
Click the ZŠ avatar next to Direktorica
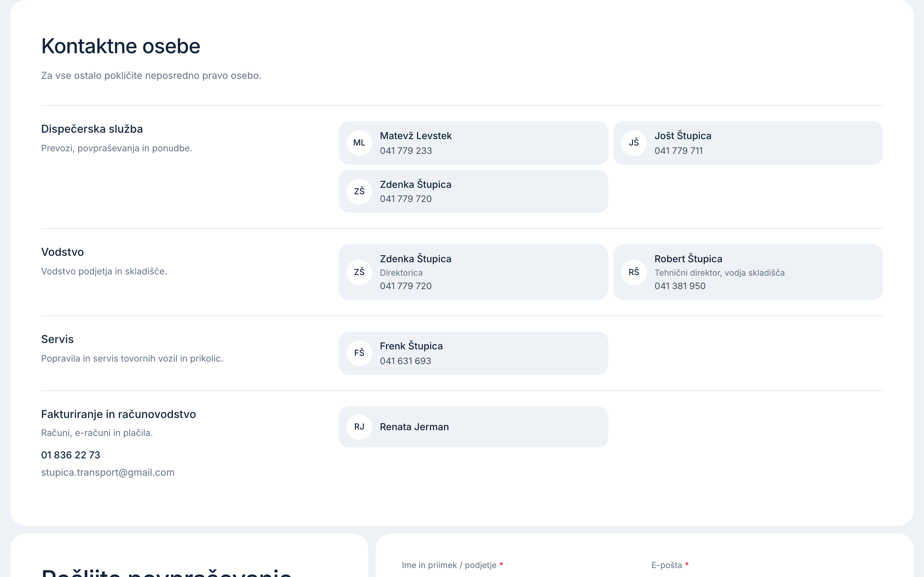tap(359, 272)
